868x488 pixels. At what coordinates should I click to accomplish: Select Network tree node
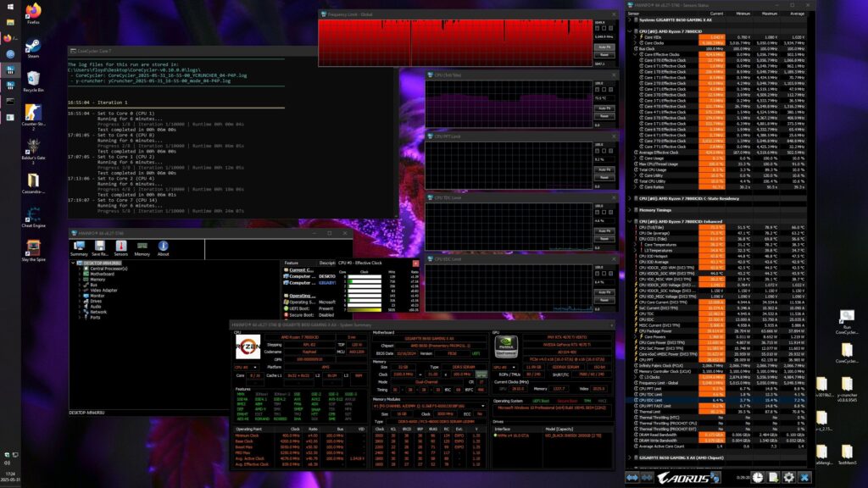coord(98,312)
